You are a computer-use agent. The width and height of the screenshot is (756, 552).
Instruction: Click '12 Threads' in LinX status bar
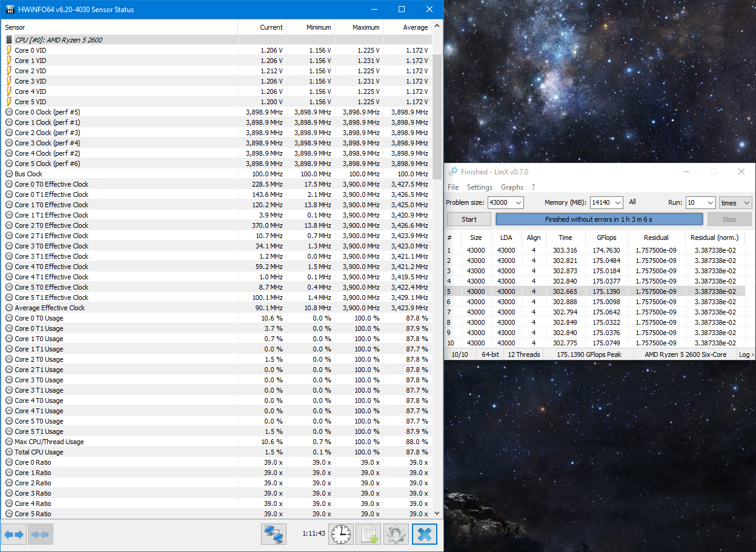tap(523, 354)
